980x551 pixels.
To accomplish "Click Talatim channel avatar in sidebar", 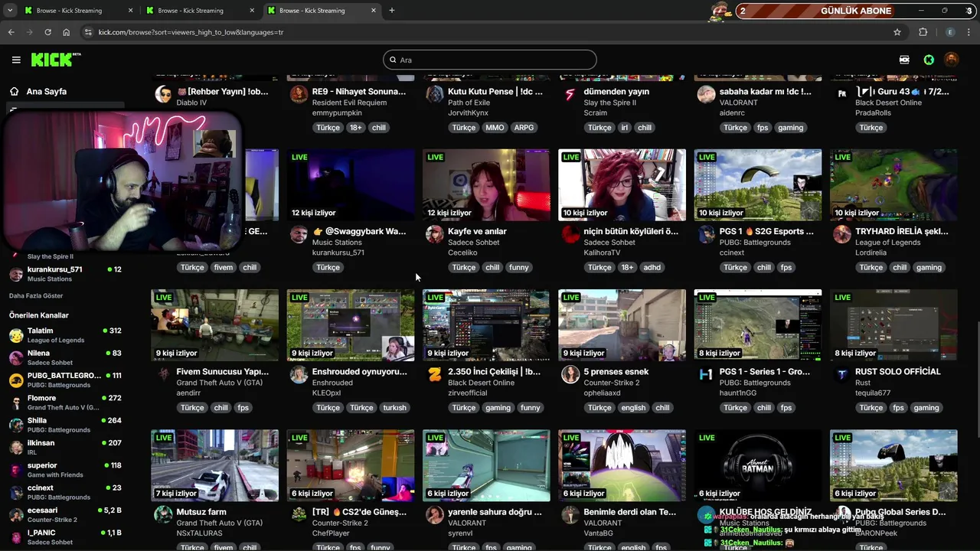I will click(16, 335).
